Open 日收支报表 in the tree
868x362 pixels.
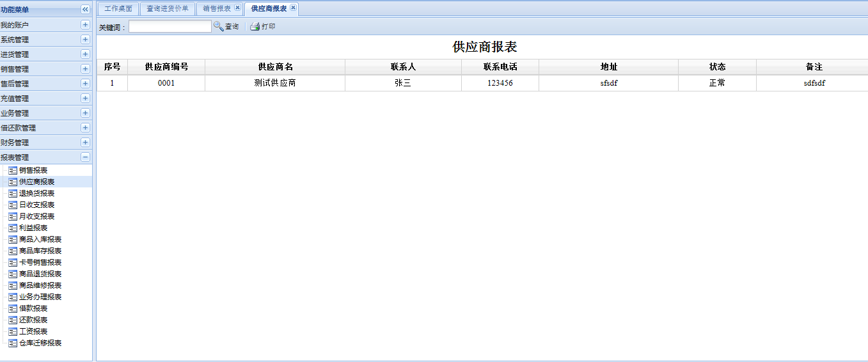(36, 205)
